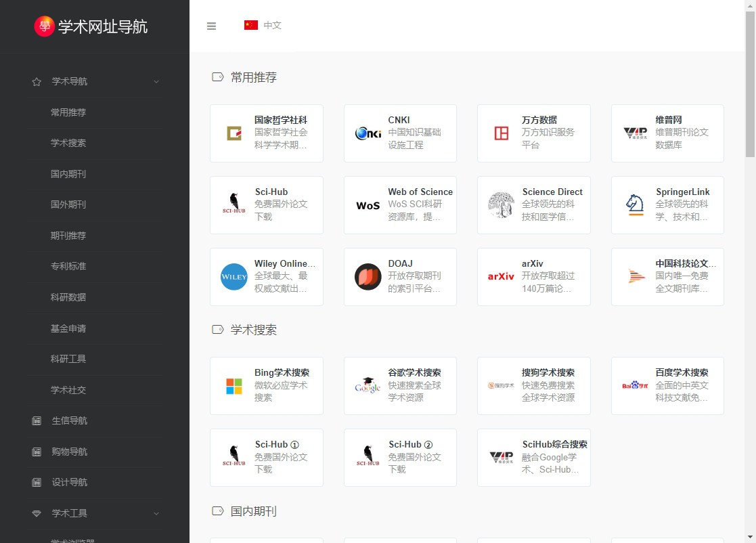Screen dimensions: 756x543
Task: Click the SciHub综合搜索 VIP logo
Action: click(502, 458)
